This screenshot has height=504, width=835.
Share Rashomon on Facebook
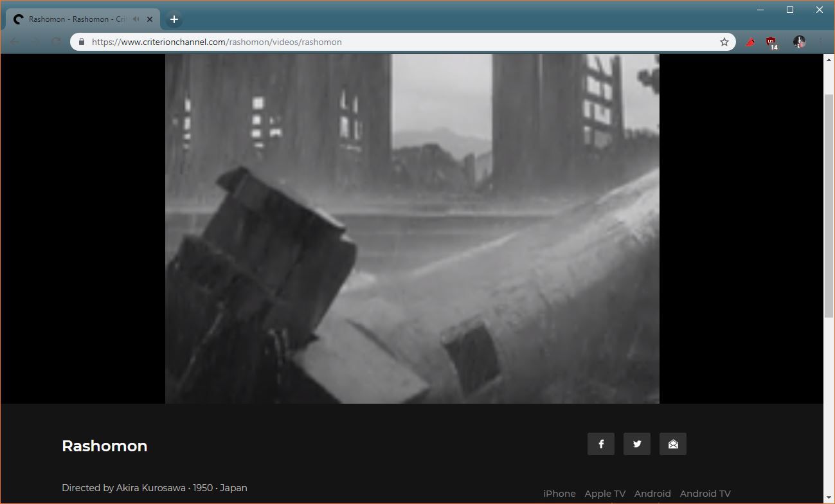pyautogui.click(x=601, y=444)
